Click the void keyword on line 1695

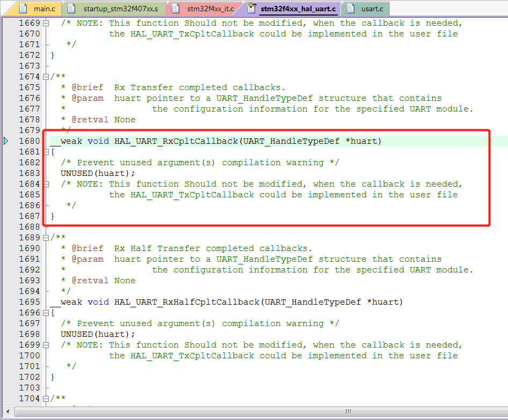[98, 302]
